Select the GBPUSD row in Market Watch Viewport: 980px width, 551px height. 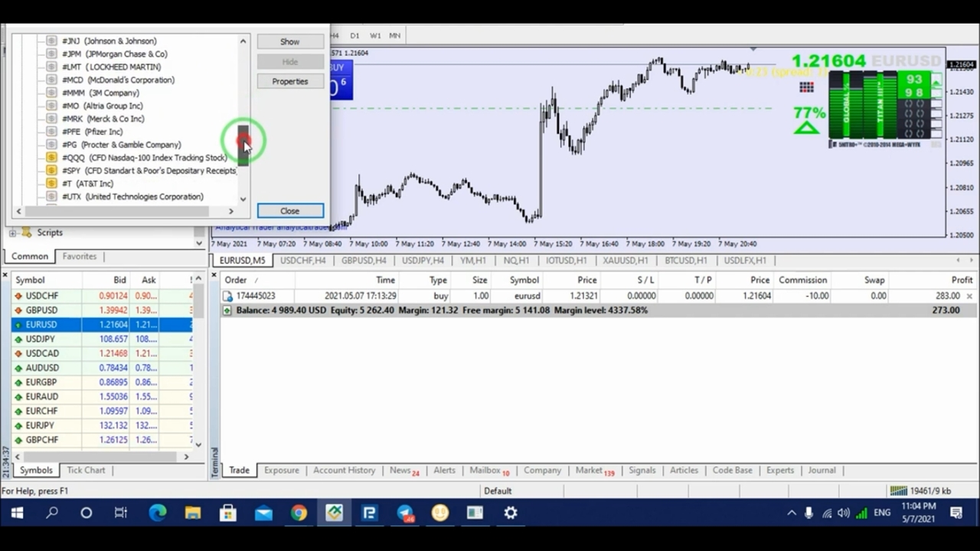[41, 311]
